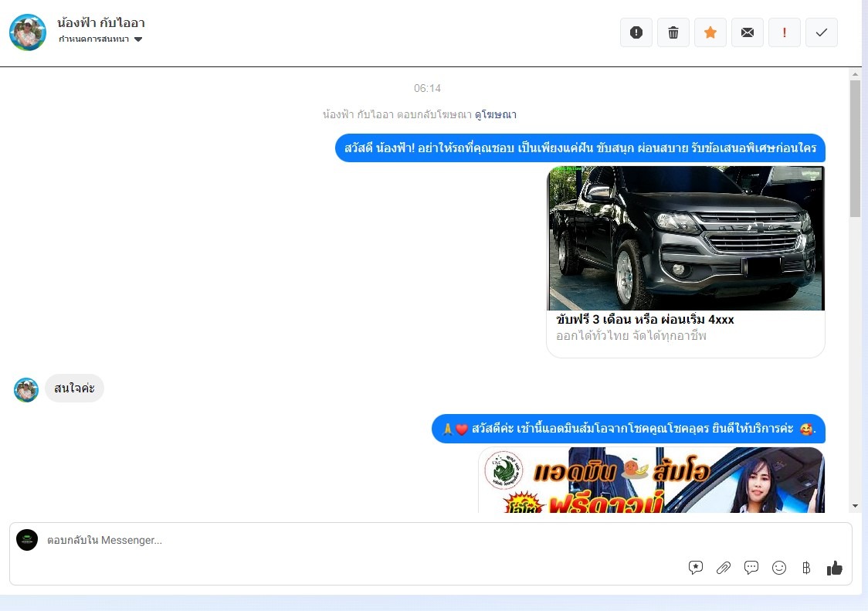Flag conversation with the red exclamation icon
The image size is (868, 611).
pyautogui.click(x=785, y=32)
